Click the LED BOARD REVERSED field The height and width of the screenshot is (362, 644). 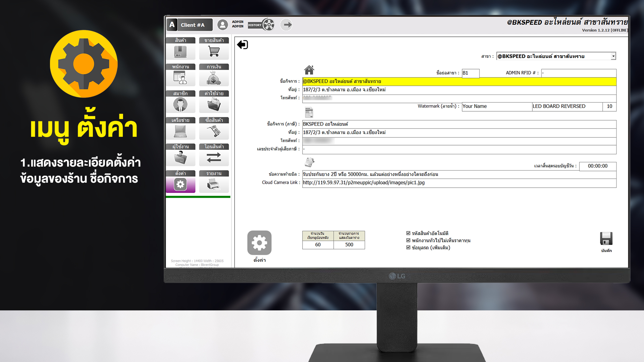tap(567, 107)
